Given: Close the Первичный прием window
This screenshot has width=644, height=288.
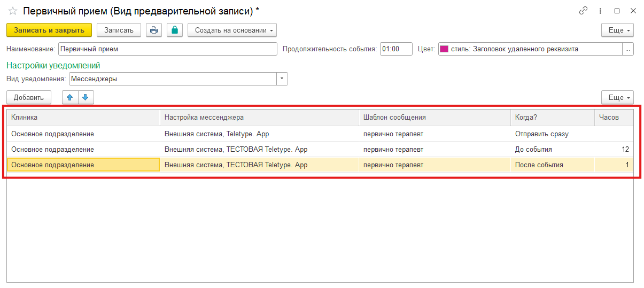Looking at the screenshot, I should click(x=633, y=11).
